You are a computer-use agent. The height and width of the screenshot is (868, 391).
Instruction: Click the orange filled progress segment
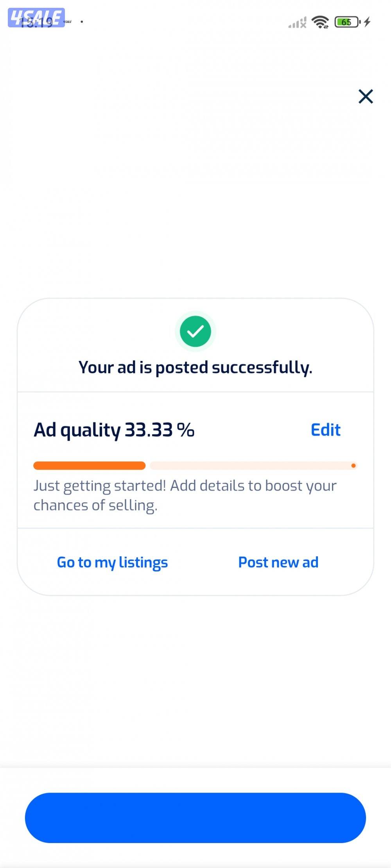(x=89, y=466)
